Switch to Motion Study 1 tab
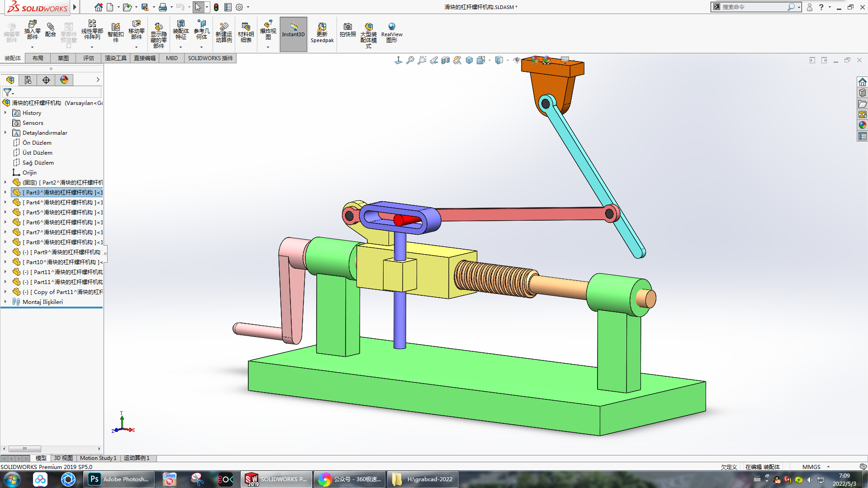This screenshot has width=868, height=488. (98, 458)
